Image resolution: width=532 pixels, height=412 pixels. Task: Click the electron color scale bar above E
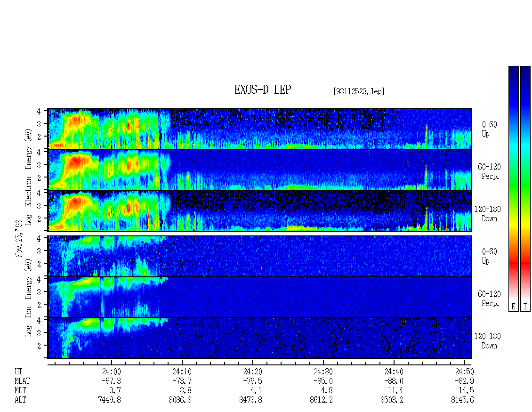click(513, 183)
